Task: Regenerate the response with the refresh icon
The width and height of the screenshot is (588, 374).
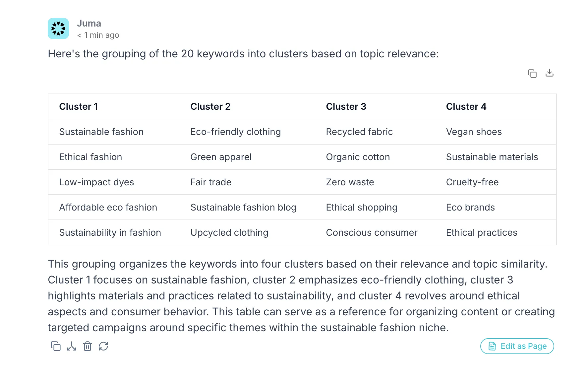Action: pos(103,346)
